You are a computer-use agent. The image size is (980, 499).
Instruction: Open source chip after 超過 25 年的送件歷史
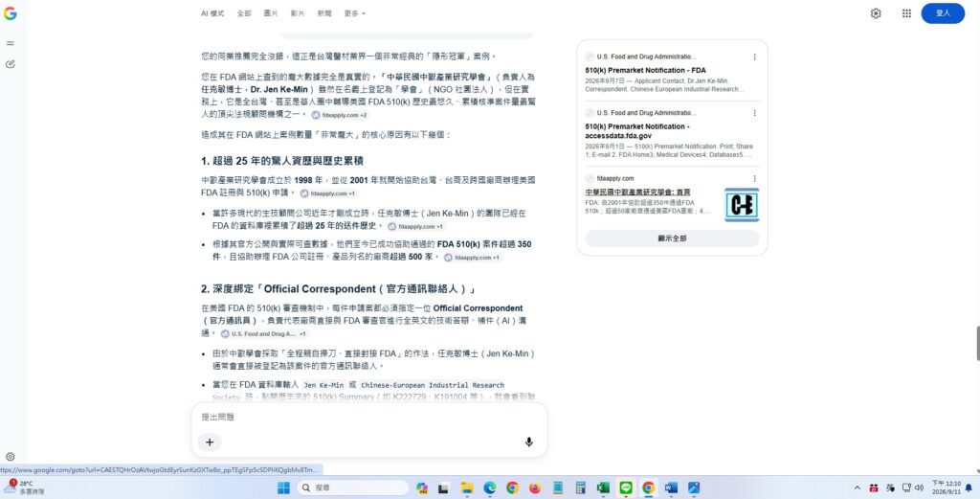[x=416, y=226]
